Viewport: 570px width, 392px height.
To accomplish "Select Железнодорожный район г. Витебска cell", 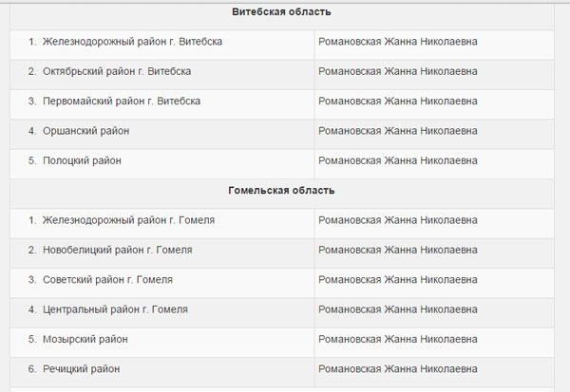I will click(133, 42).
